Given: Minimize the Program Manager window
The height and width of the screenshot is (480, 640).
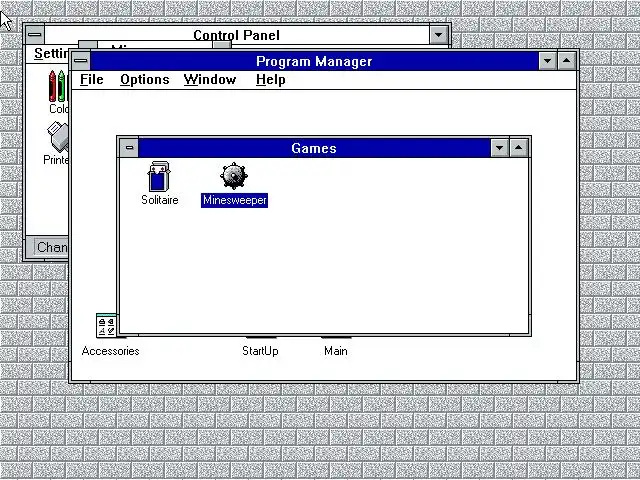Looking at the screenshot, I should pyautogui.click(x=547, y=61).
